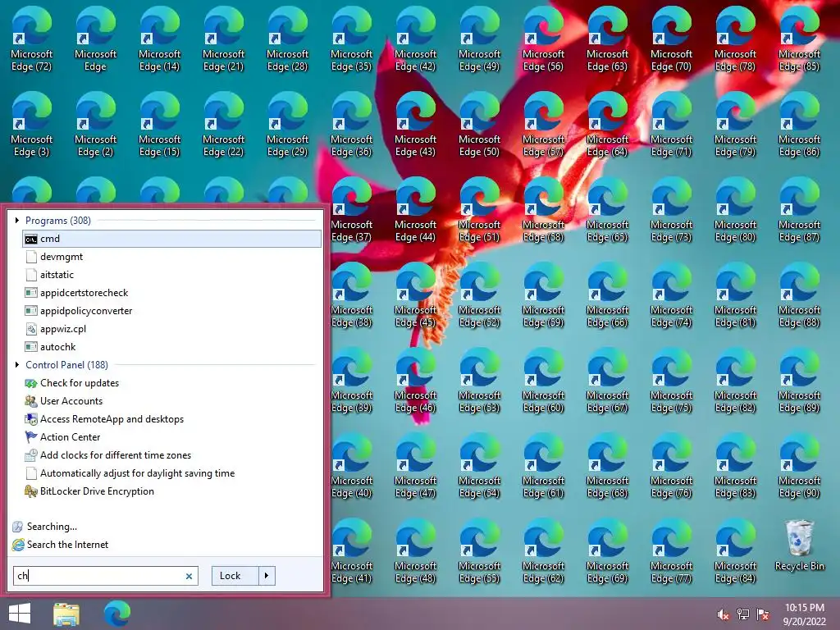Select Microsoft Edge (77) desktop shortcut
Image resolution: width=840 pixels, height=630 pixels.
tap(671, 550)
